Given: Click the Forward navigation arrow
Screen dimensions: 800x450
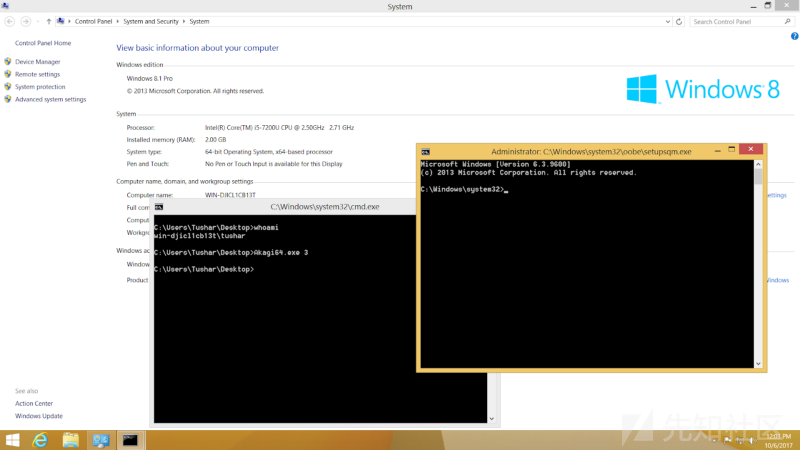Looking at the screenshot, I should coord(26,21).
